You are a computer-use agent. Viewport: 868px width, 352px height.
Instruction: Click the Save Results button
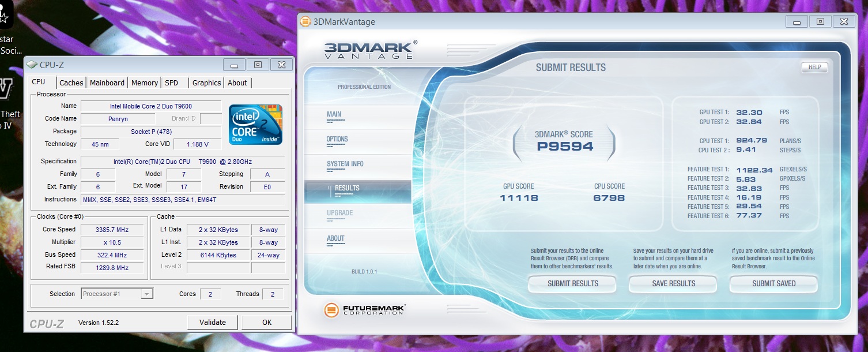(x=673, y=283)
